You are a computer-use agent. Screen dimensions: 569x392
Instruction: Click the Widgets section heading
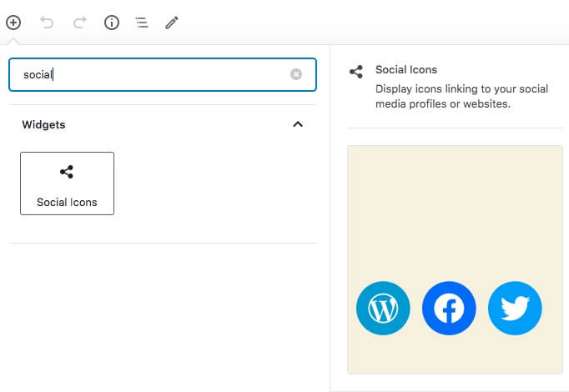click(x=43, y=125)
